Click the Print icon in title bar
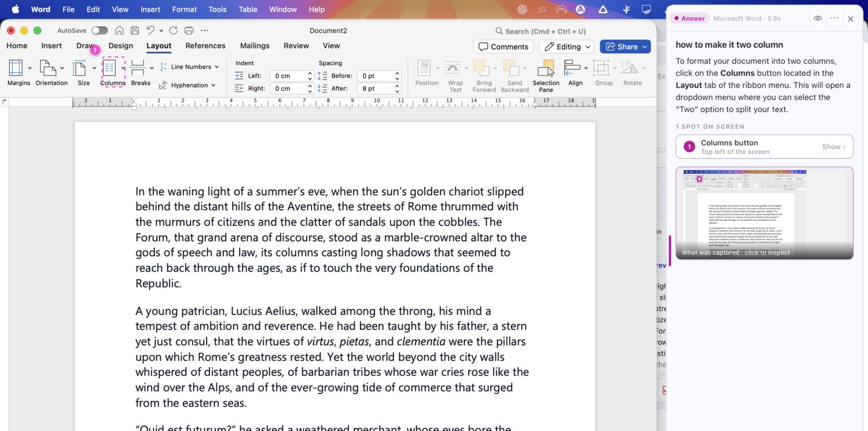868x431 pixels. [x=189, y=31]
